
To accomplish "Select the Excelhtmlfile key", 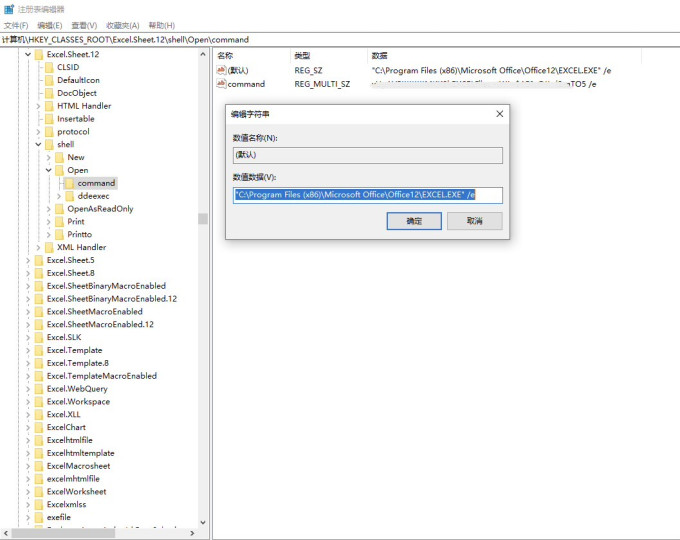I will coord(70,440).
